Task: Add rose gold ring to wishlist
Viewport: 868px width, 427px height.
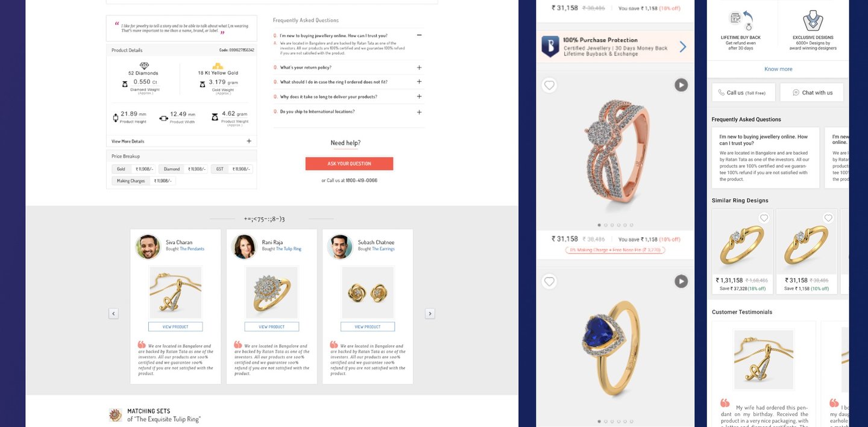Action: click(x=549, y=86)
